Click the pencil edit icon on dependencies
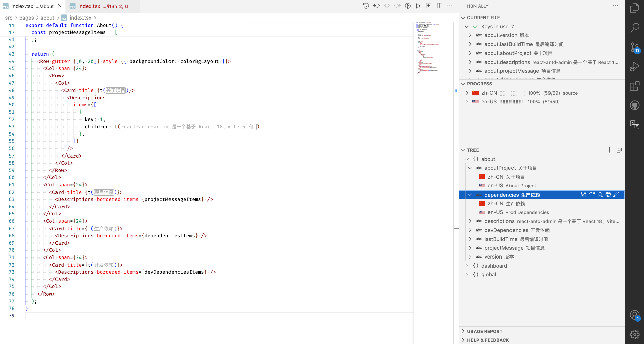This screenshot has height=344, width=644. (x=616, y=195)
